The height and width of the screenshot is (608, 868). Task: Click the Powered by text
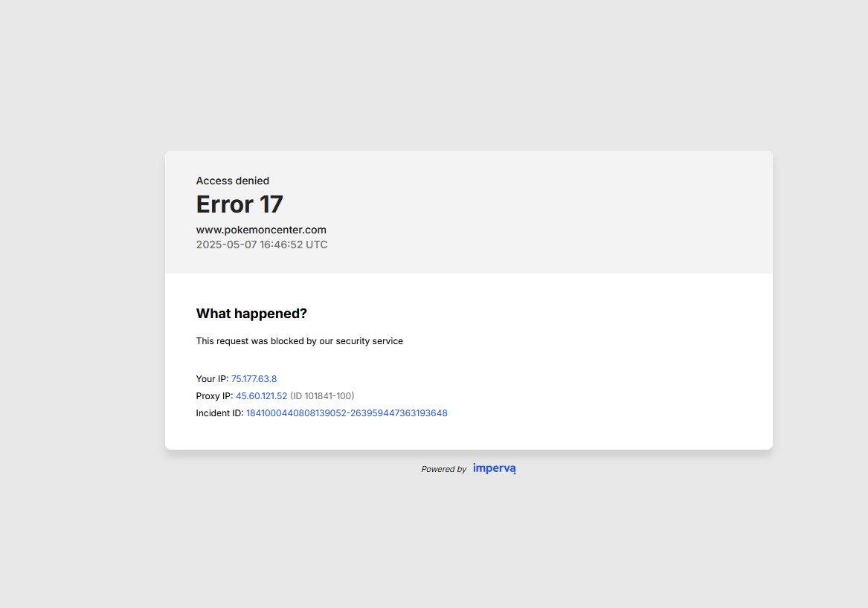click(443, 469)
